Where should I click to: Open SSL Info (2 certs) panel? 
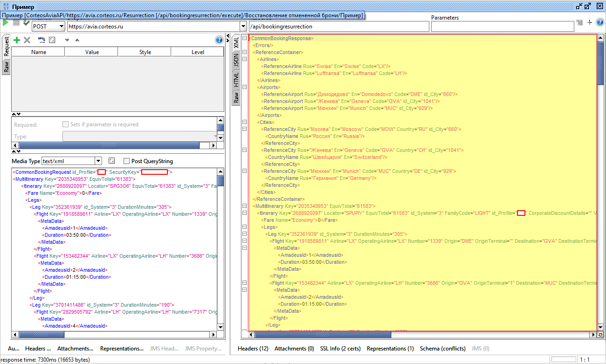tap(340, 349)
